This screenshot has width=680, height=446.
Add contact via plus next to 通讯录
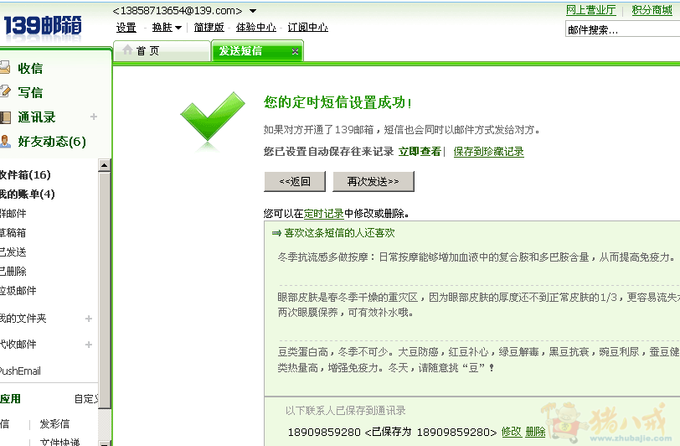[x=94, y=117]
